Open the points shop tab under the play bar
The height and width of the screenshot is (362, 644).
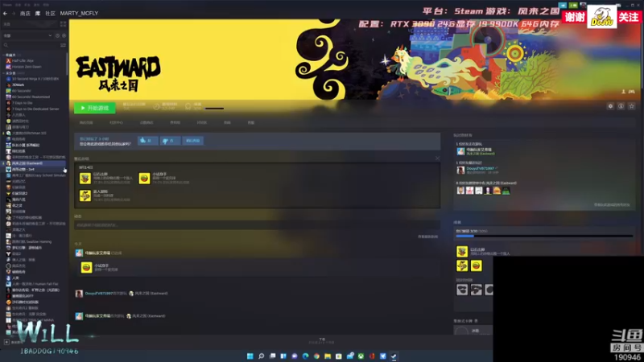point(147,123)
